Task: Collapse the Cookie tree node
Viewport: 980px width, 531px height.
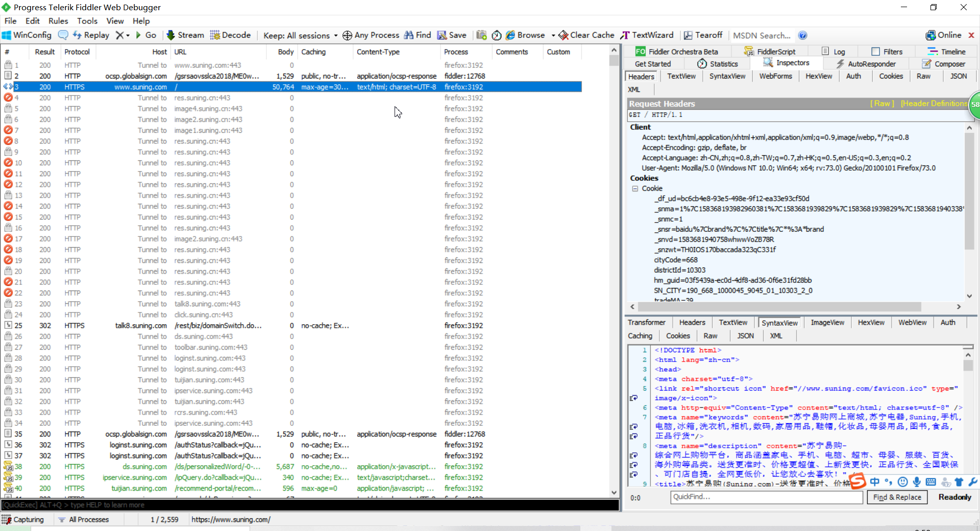Action: 635,188
